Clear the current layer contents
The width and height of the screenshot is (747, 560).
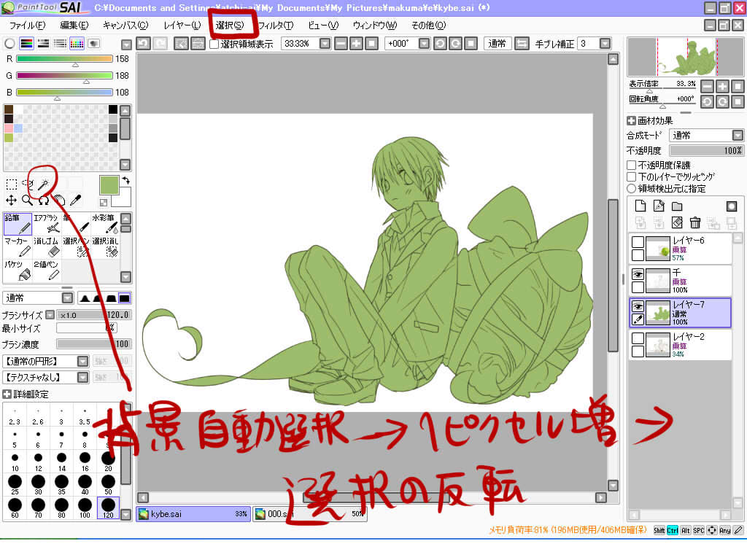click(677, 222)
